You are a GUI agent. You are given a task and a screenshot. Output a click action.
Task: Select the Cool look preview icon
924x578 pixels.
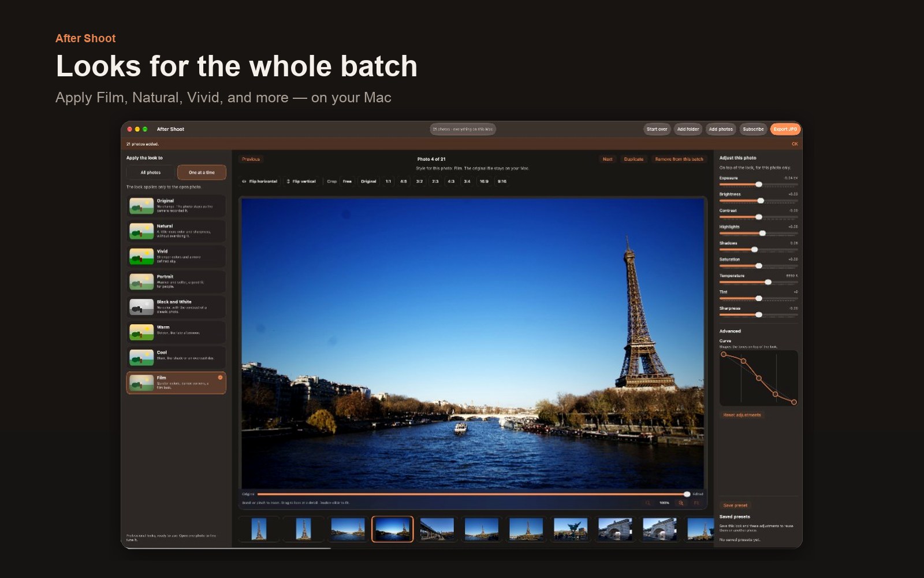(141, 357)
